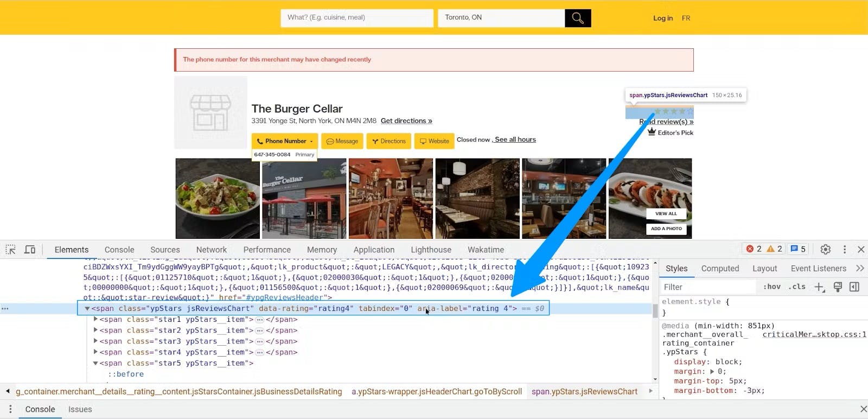Expand the star2 ypStars__item node
The height and width of the screenshot is (419, 868).
coord(95,330)
